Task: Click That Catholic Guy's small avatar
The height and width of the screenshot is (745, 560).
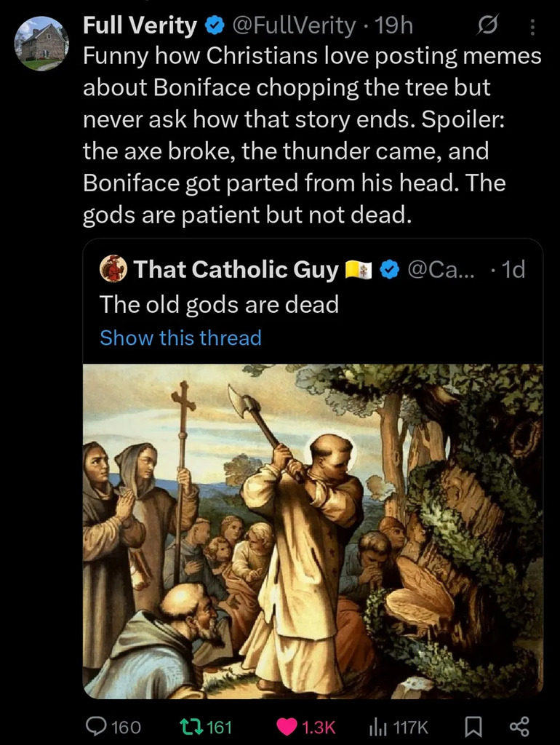Action: tap(113, 270)
